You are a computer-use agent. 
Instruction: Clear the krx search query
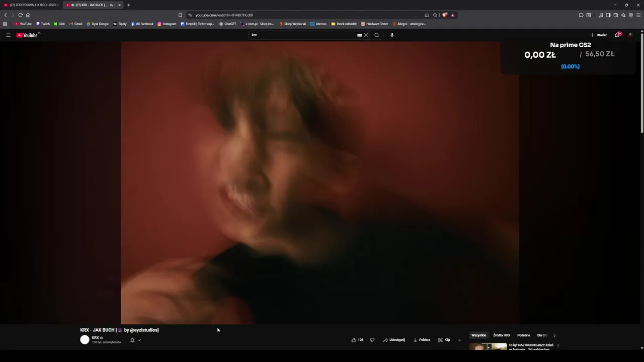(366, 35)
